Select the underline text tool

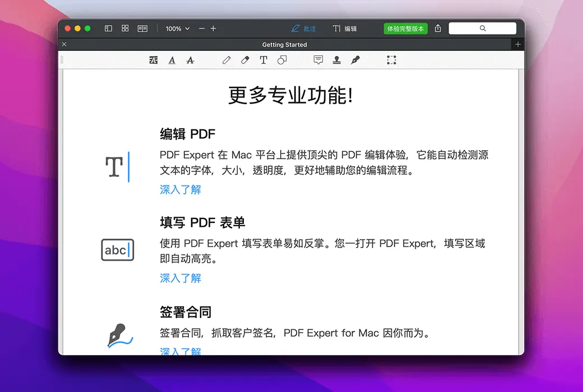[172, 60]
